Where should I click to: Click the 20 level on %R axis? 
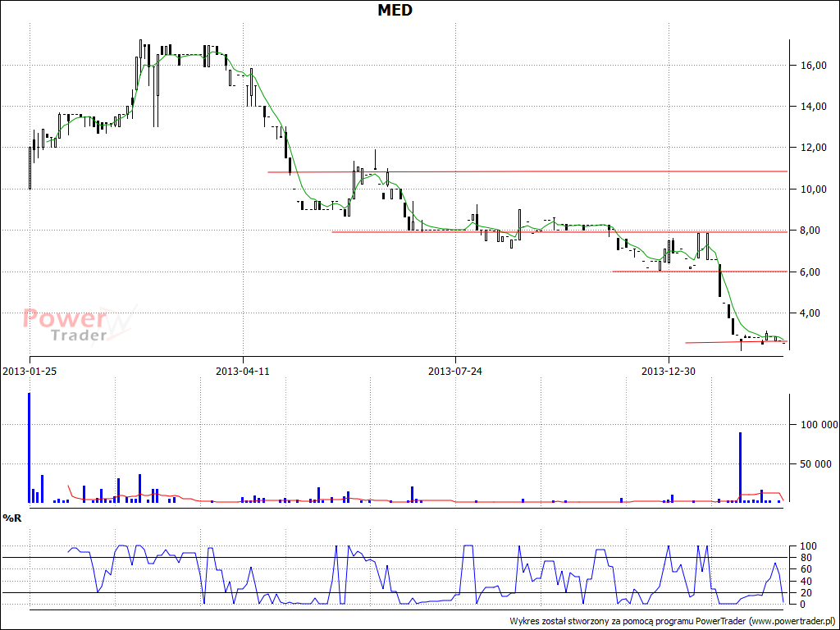pos(807,592)
